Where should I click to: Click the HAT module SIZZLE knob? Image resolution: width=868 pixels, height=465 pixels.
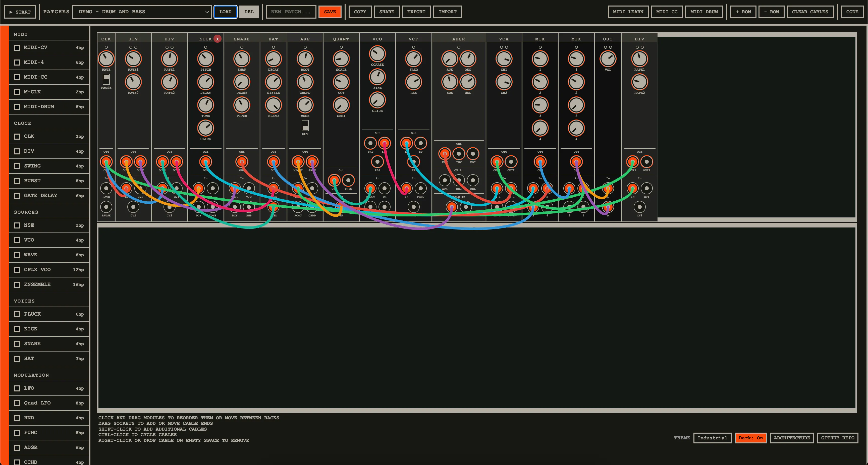click(273, 82)
